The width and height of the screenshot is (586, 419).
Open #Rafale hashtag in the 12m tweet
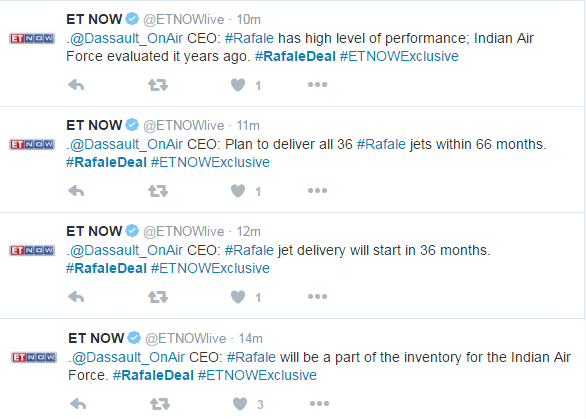click(249, 250)
